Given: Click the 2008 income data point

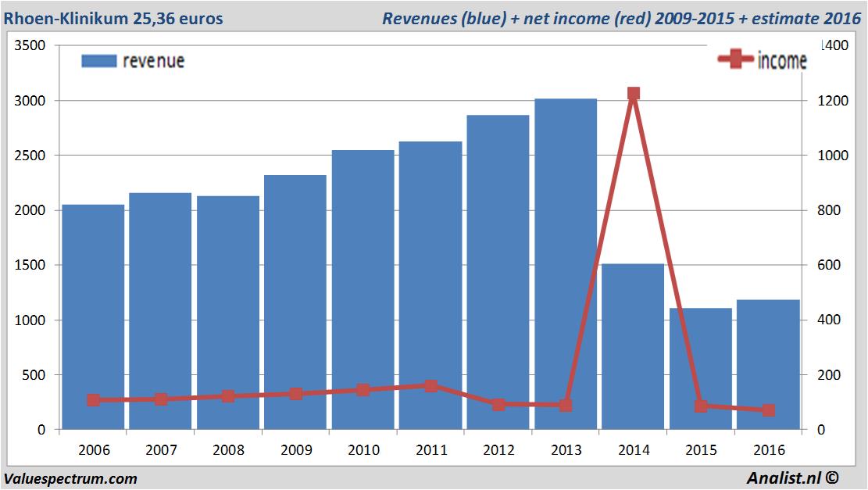Looking at the screenshot, I should click(x=228, y=396).
